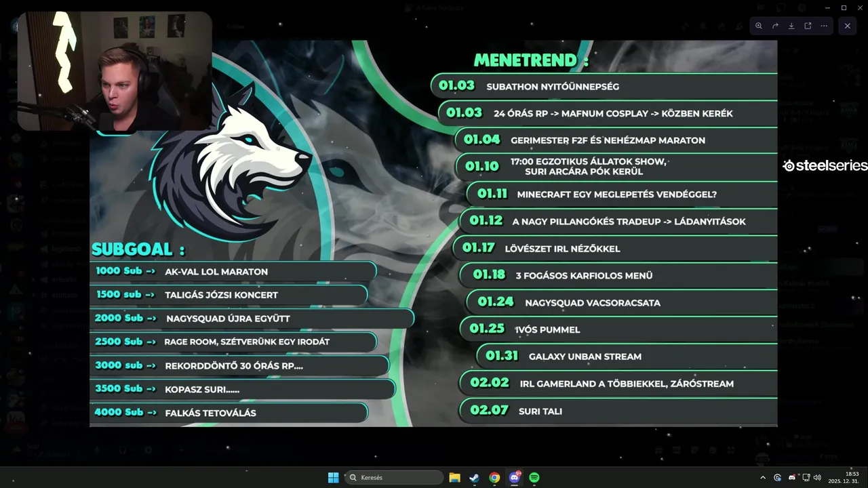The width and height of the screenshot is (868, 488).
Task: Click "FALKÁS TETOVÁLÁS" subgoal row
Action: pos(229,412)
